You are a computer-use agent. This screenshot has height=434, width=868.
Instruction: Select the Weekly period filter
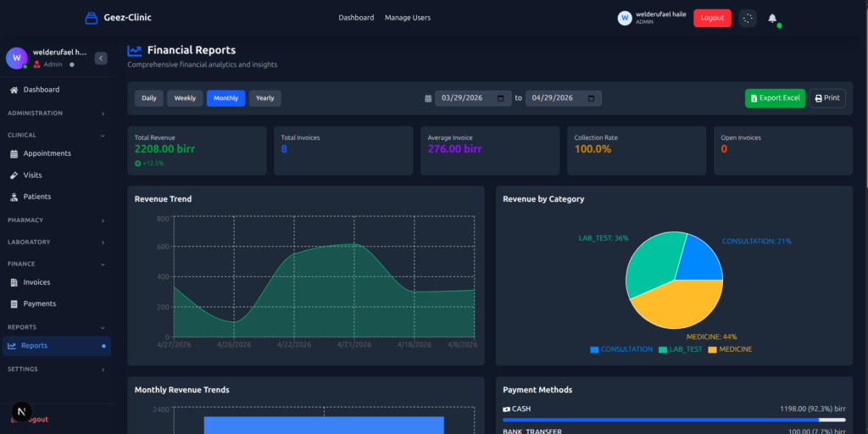[x=185, y=98]
